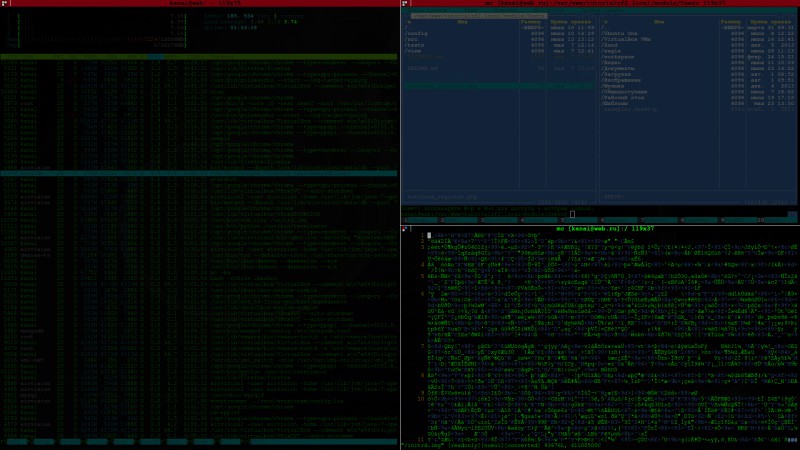Select the /Документы directory in the right panel
This screenshot has width=800, height=450.
[x=618, y=68]
